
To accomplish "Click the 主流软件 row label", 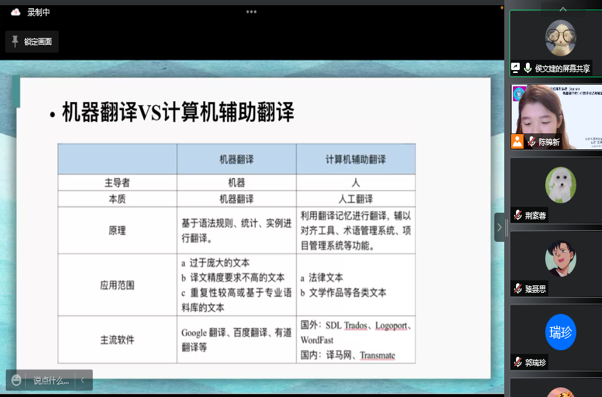I will (x=117, y=340).
